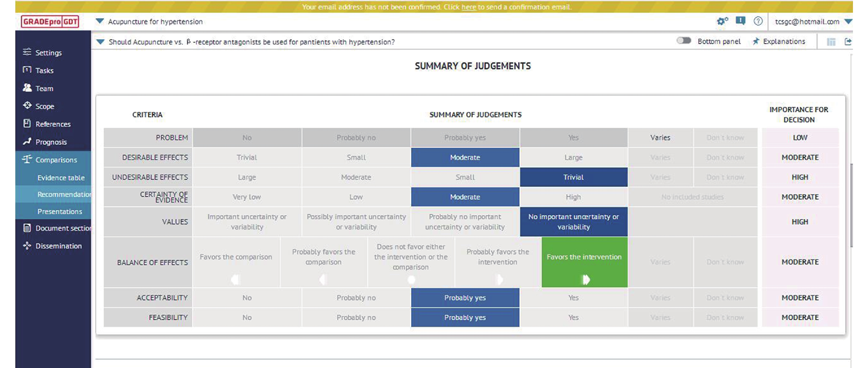Click MODERATE importance for Balance of Effects

pyautogui.click(x=800, y=262)
